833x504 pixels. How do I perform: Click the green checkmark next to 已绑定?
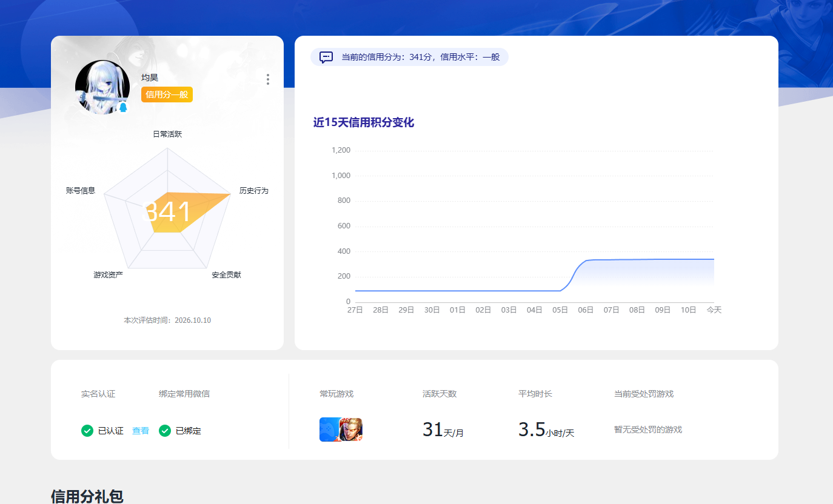pyautogui.click(x=164, y=431)
